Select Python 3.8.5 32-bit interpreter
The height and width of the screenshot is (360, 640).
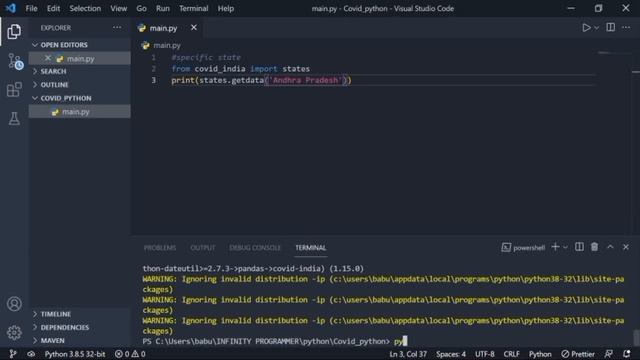75,354
